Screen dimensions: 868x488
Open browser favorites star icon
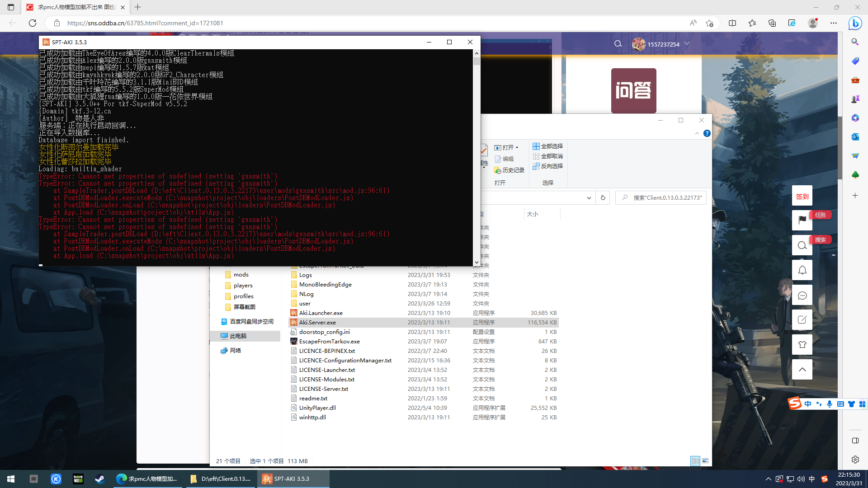[x=752, y=23]
